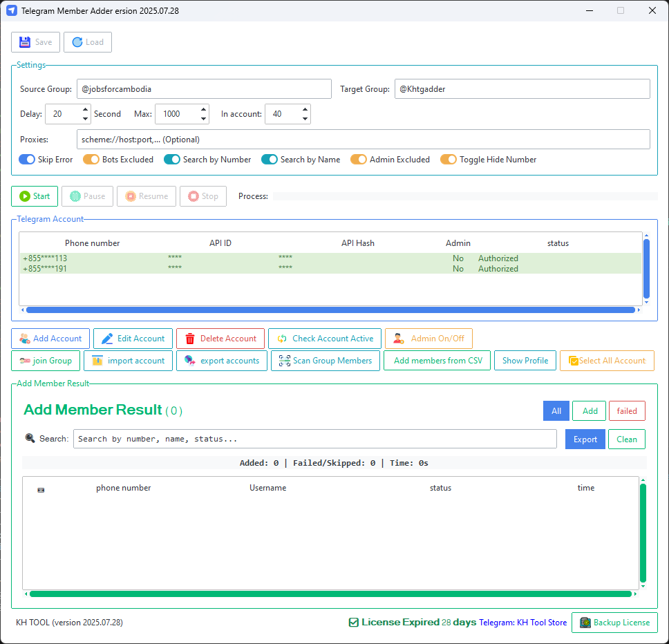Click the small icon in results table header
This screenshot has height=644, width=669.
[x=41, y=490]
